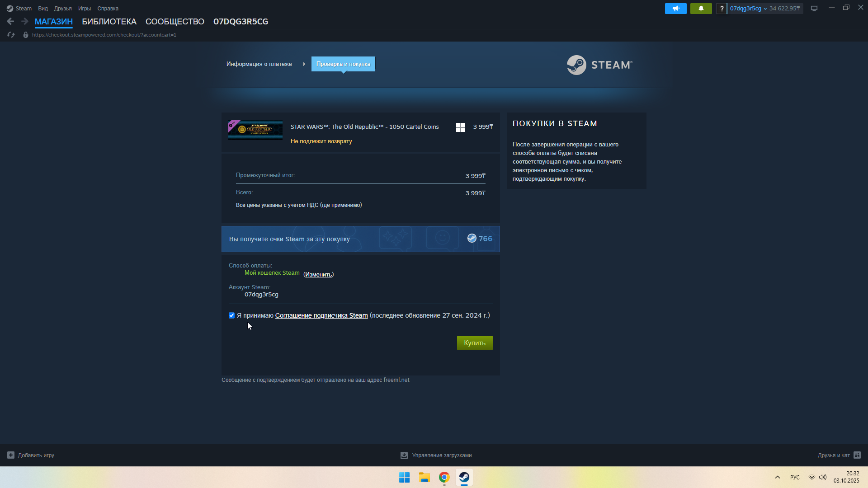Click the Изменить payment method link

coord(318,274)
